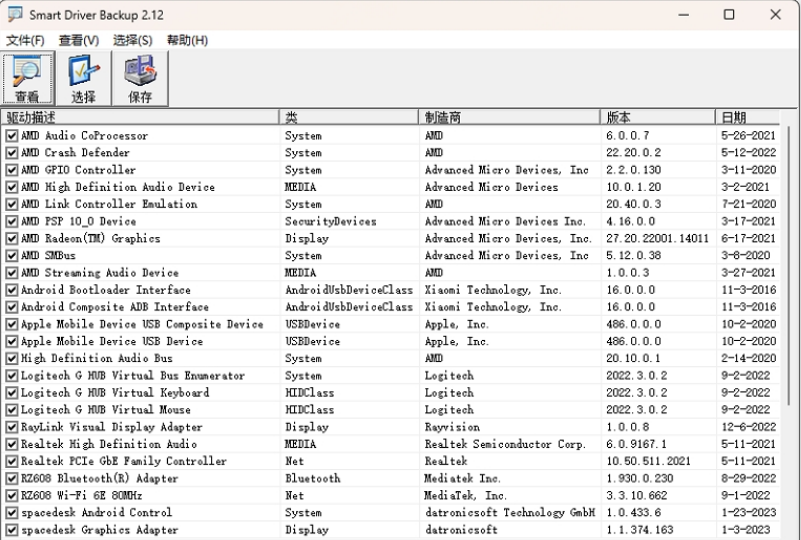Viewport: 801px width, 540px height.
Task: Toggle AMD Crash Defender checkbox
Action: pyautogui.click(x=12, y=153)
